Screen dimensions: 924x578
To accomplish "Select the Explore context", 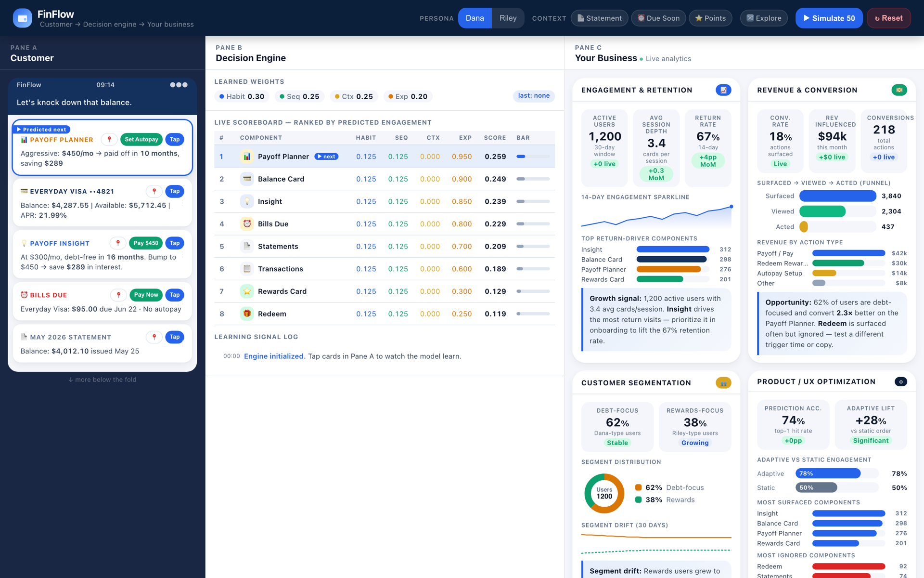I will [764, 18].
